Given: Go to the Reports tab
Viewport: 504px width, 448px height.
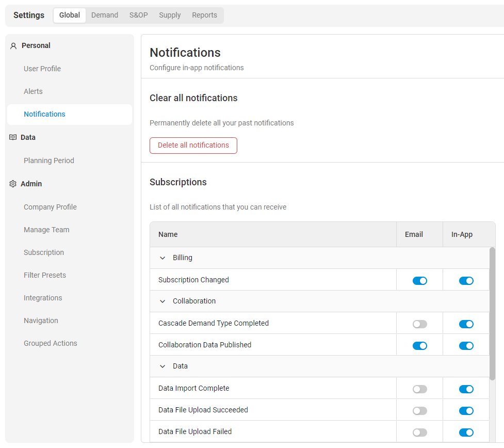Looking at the screenshot, I should pos(204,15).
